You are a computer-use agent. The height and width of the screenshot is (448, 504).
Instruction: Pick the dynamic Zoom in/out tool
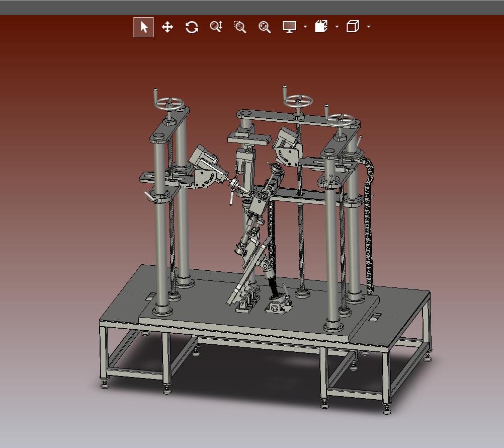[x=216, y=27]
